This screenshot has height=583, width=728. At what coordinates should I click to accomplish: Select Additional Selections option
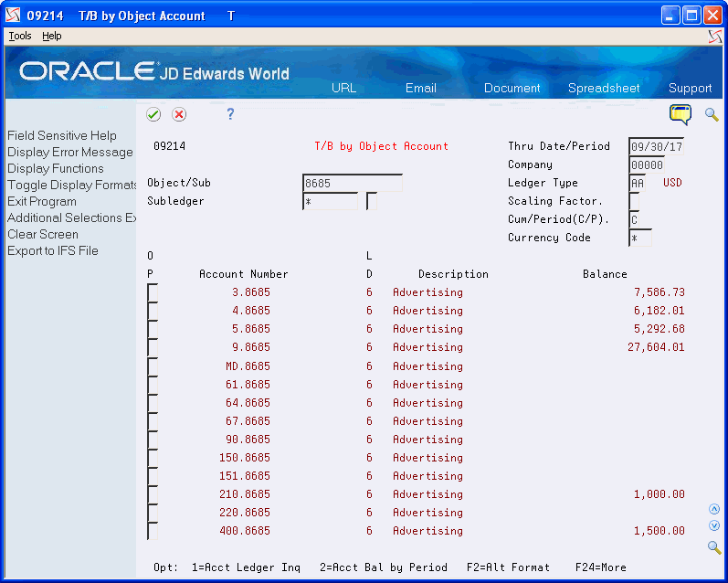click(71, 217)
